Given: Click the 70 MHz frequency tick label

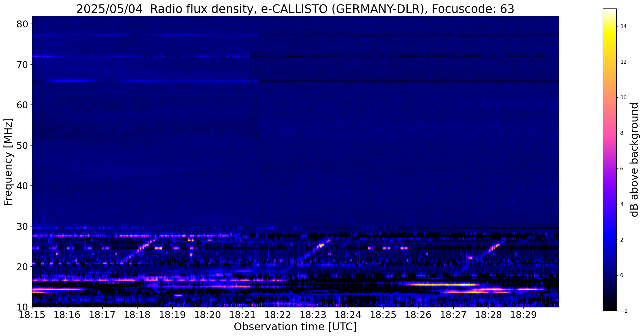Looking at the screenshot, I should coord(22,65).
